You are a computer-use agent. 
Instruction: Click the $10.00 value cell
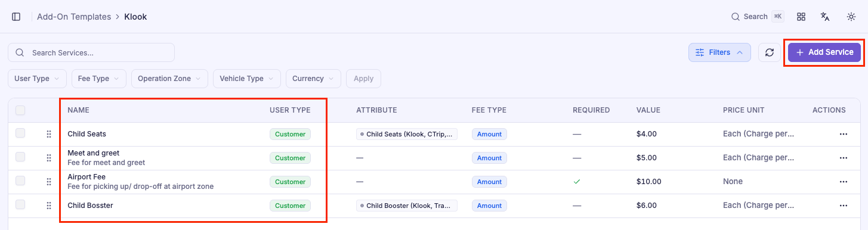pos(648,182)
